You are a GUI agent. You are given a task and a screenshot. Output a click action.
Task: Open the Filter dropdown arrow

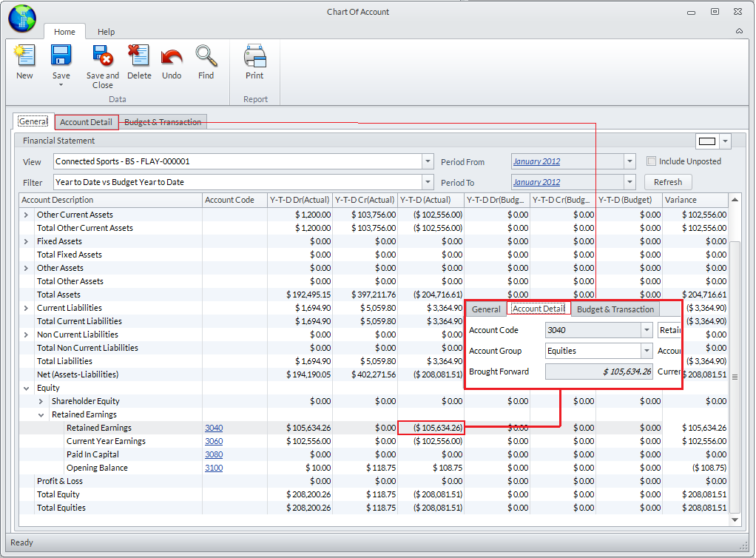(x=428, y=182)
